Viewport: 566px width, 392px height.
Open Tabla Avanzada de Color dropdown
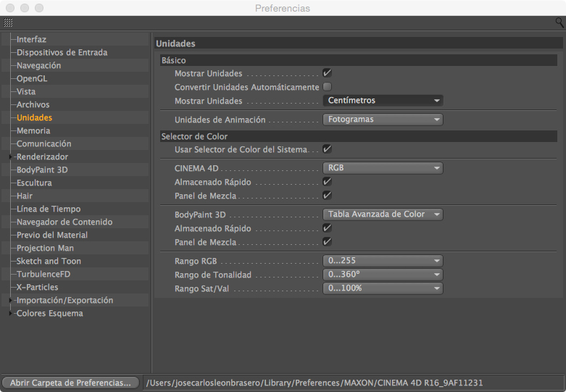[382, 214]
